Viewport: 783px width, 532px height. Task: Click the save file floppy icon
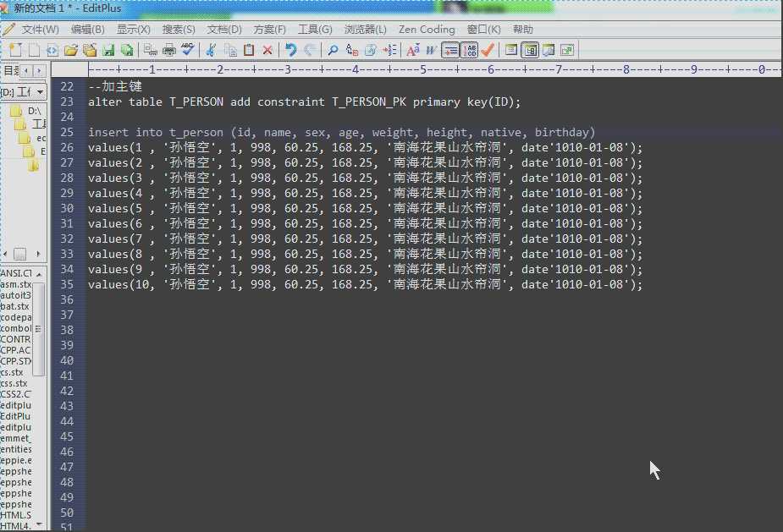[108, 51]
